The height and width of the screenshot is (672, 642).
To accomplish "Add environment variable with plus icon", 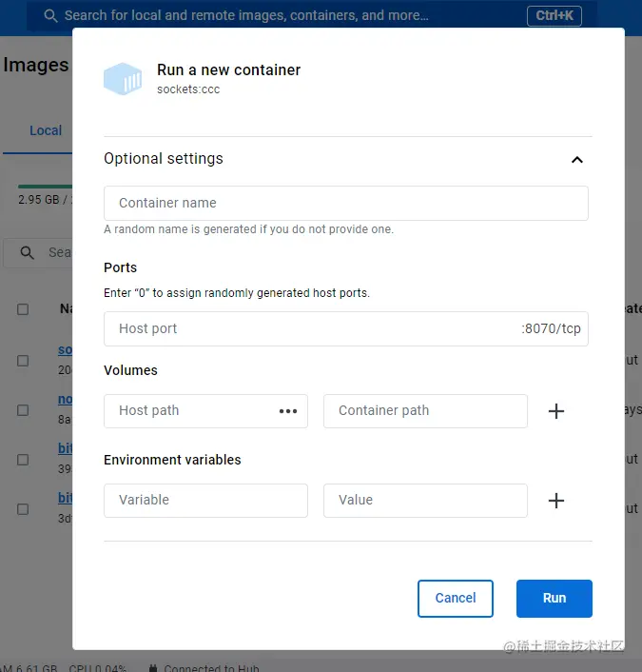I will 555,501.
